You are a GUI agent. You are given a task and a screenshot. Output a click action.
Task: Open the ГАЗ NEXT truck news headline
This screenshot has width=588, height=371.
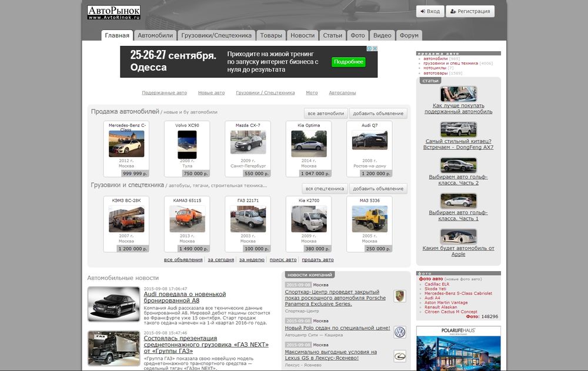coord(206,345)
